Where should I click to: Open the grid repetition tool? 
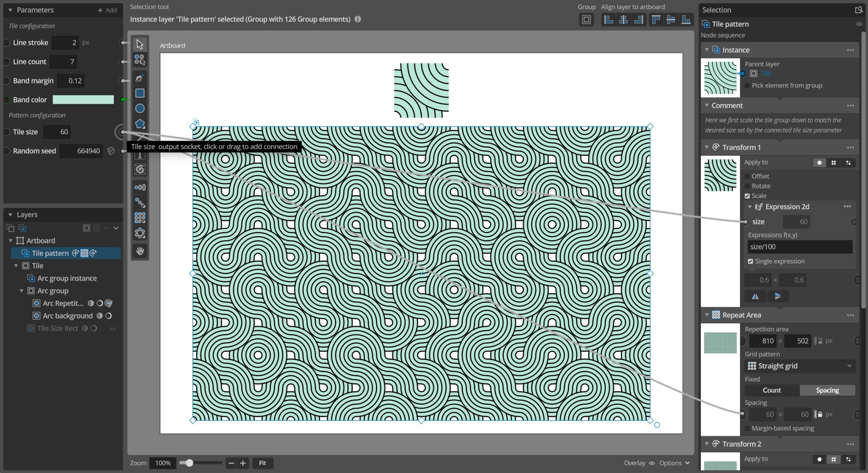[x=140, y=217]
